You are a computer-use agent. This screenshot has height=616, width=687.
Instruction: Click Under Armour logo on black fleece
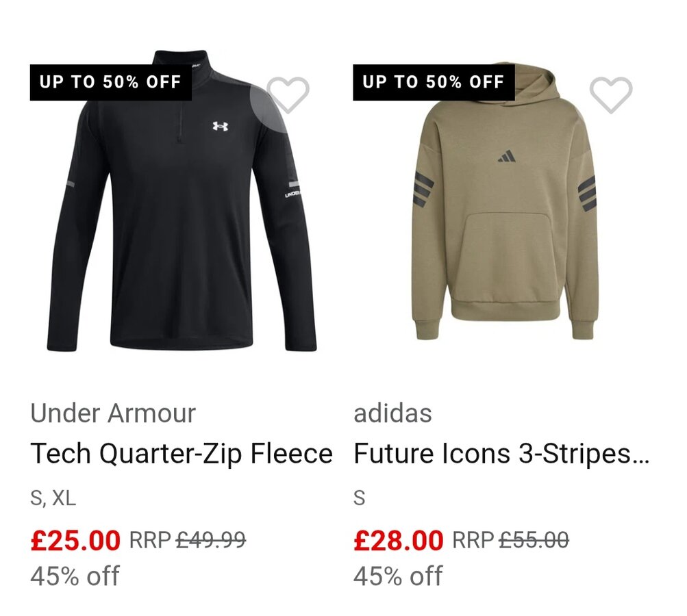coord(220,127)
